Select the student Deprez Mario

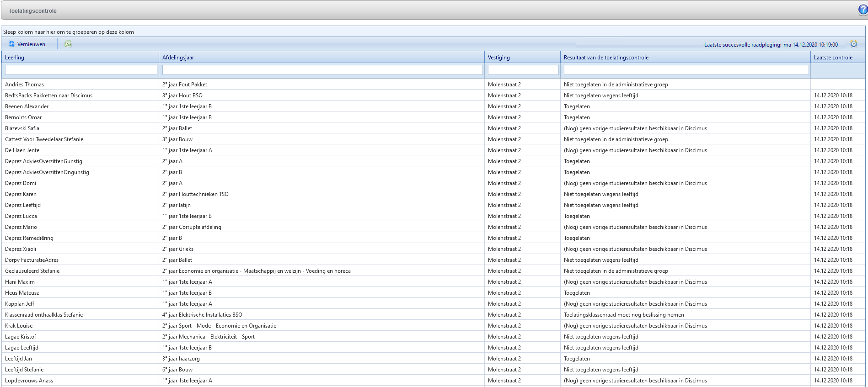[21, 227]
